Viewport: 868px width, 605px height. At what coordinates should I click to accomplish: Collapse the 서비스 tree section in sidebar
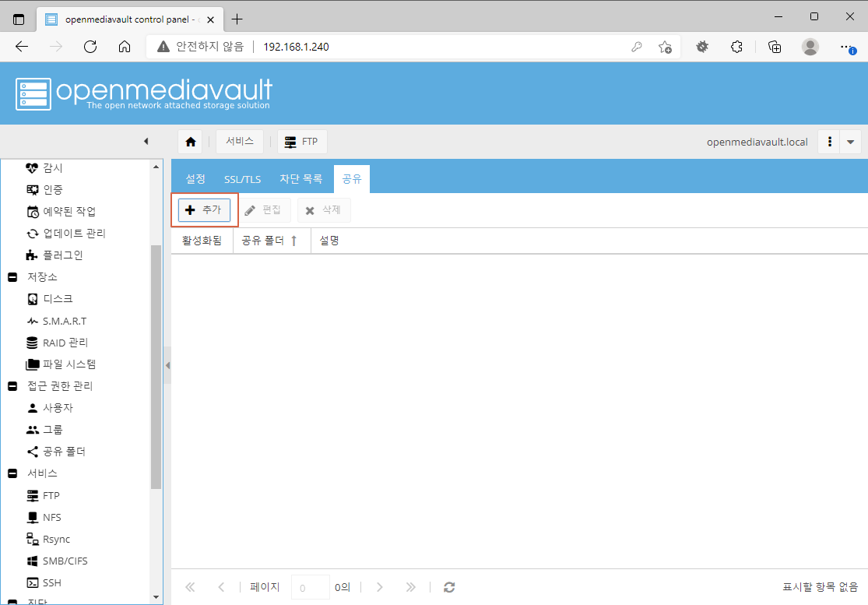(12, 473)
